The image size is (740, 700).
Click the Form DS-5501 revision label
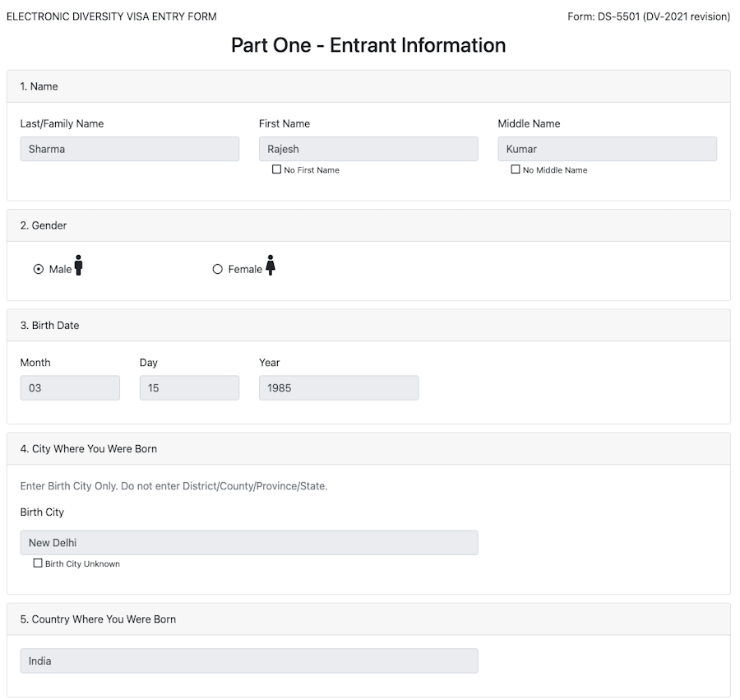click(x=648, y=16)
